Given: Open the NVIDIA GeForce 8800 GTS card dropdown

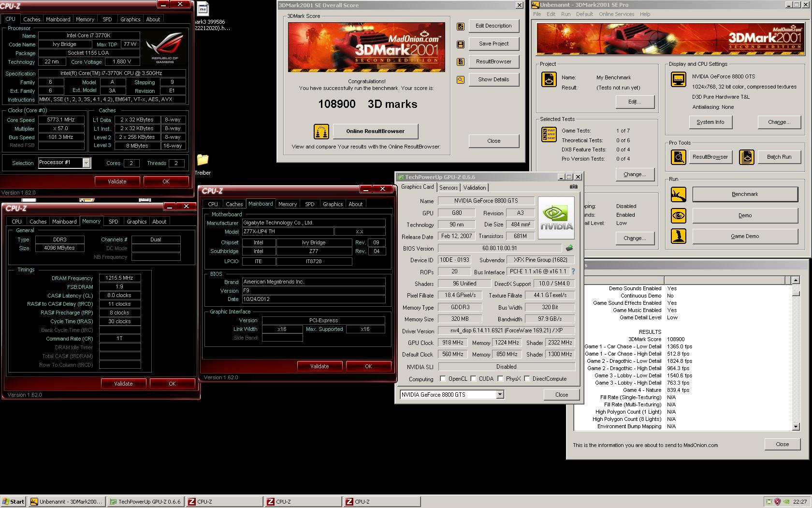Looking at the screenshot, I should [500, 395].
